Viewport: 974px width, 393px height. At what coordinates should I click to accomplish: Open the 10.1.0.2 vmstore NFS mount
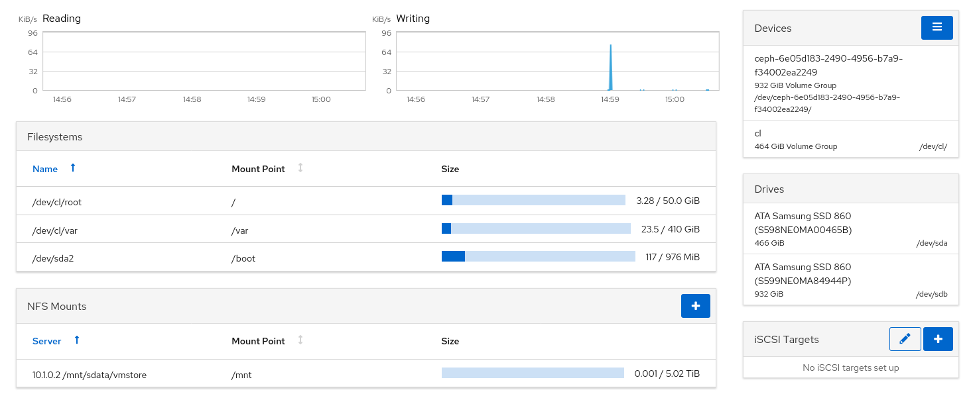(366, 374)
